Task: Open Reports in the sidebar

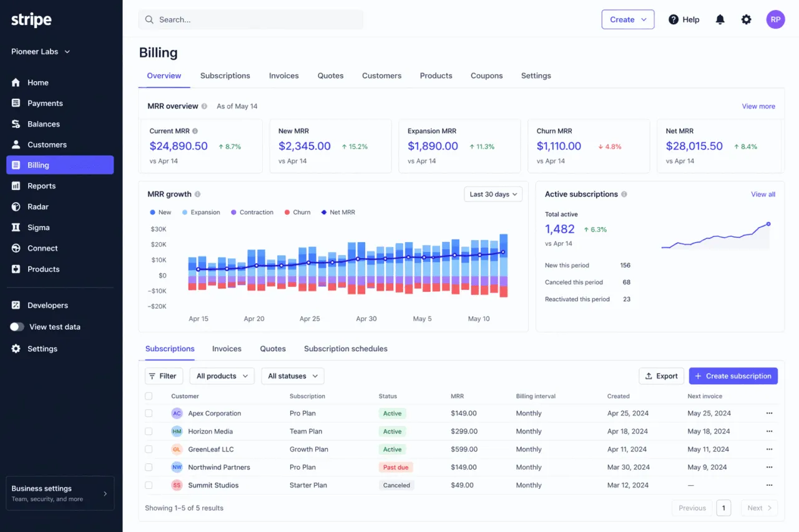Action: point(60,186)
